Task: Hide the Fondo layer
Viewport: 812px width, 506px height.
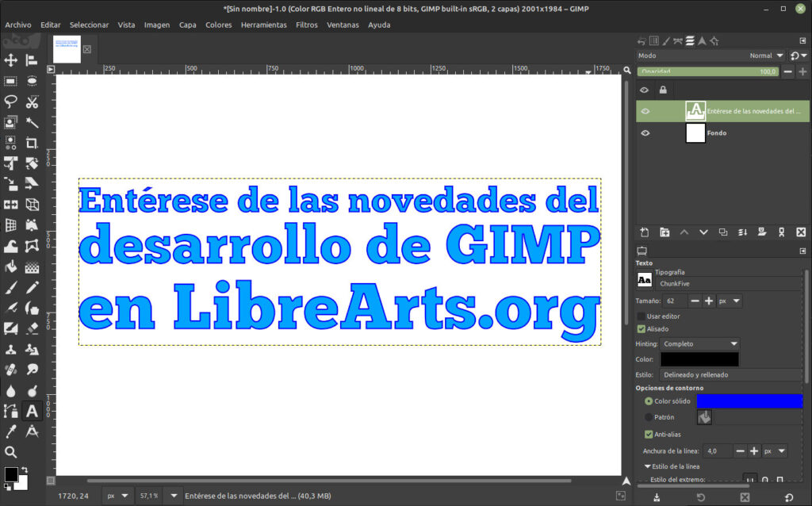Action: (x=645, y=133)
